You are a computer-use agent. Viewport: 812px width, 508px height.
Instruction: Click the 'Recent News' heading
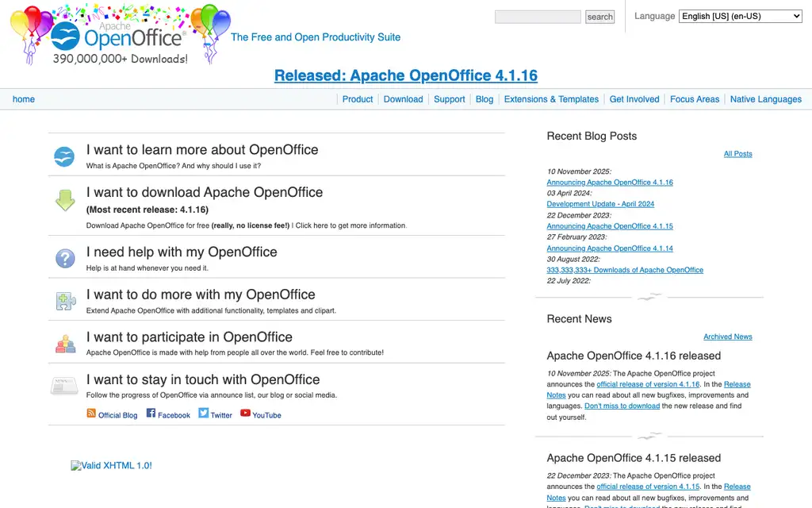pos(579,319)
